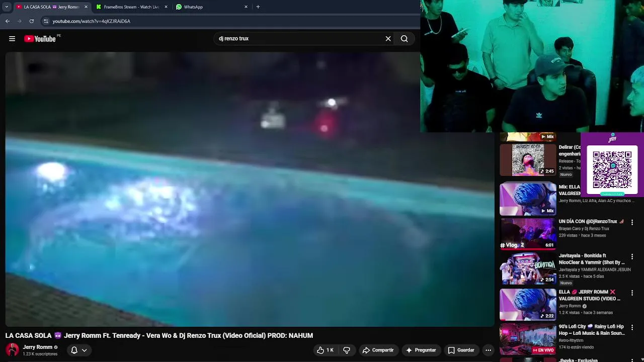Save the video with Guardar
The width and height of the screenshot is (644, 362).
point(461,350)
